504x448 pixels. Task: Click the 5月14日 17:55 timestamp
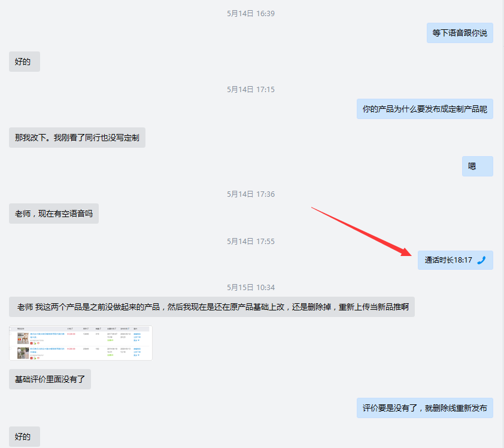(251, 241)
